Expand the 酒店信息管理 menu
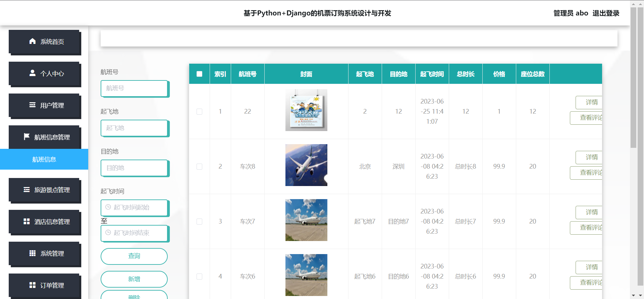644x299 pixels. (x=44, y=222)
